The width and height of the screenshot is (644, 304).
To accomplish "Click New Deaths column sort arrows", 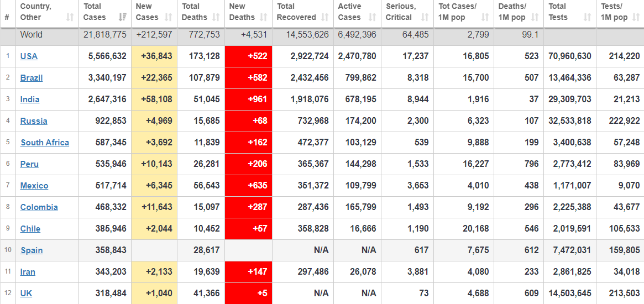I will point(264,17).
